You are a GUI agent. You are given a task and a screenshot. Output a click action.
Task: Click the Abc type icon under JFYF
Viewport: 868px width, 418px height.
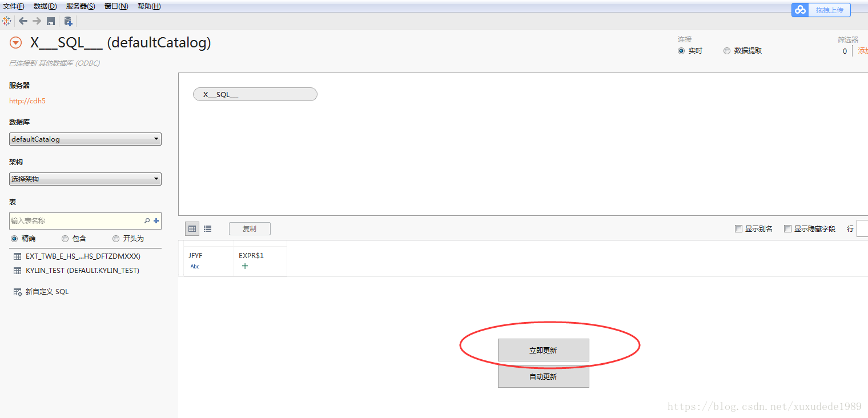click(195, 267)
